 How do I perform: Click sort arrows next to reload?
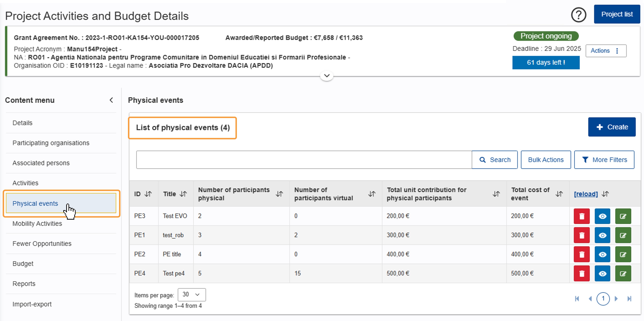tap(605, 194)
